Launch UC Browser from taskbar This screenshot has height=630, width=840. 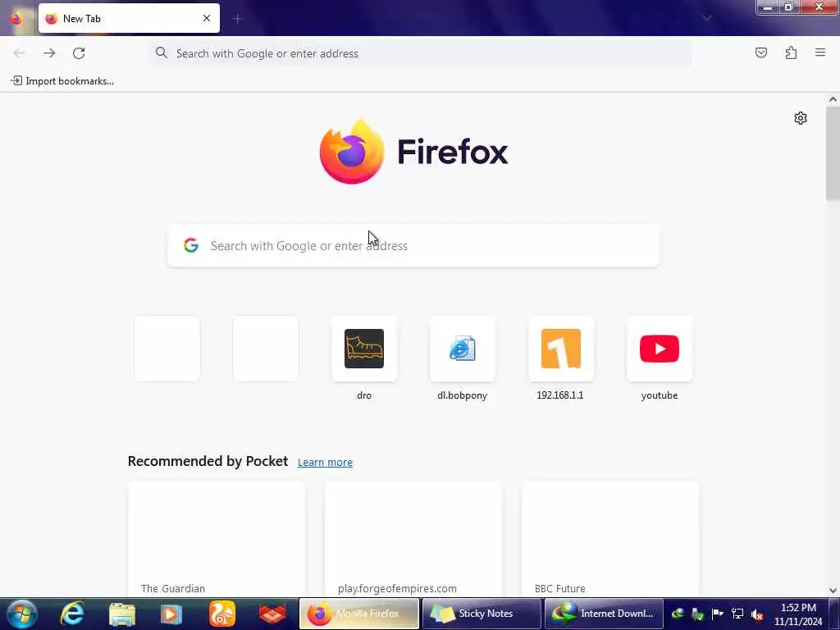(221, 614)
